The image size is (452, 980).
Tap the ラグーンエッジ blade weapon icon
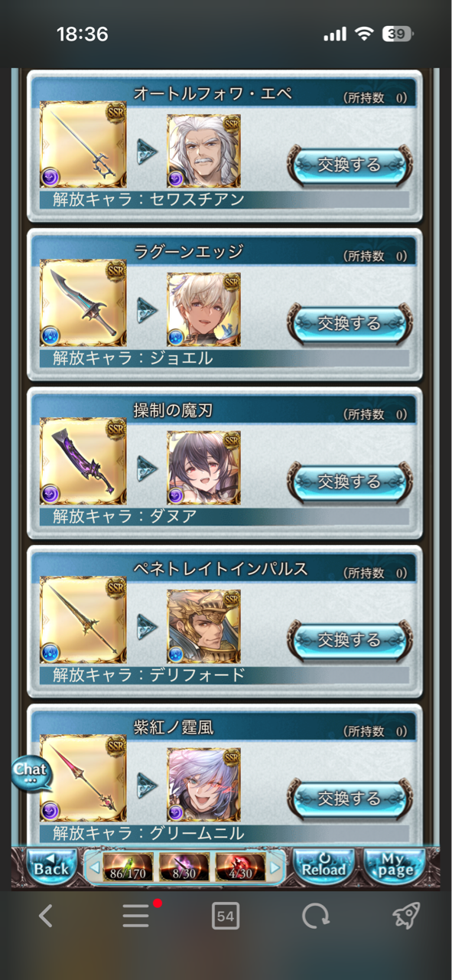coord(83,303)
